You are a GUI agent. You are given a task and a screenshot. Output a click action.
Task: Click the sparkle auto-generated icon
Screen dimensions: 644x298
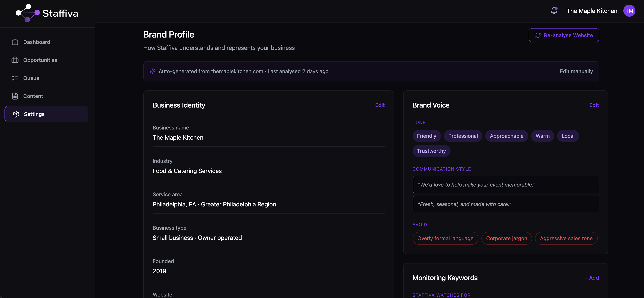[x=152, y=71]
